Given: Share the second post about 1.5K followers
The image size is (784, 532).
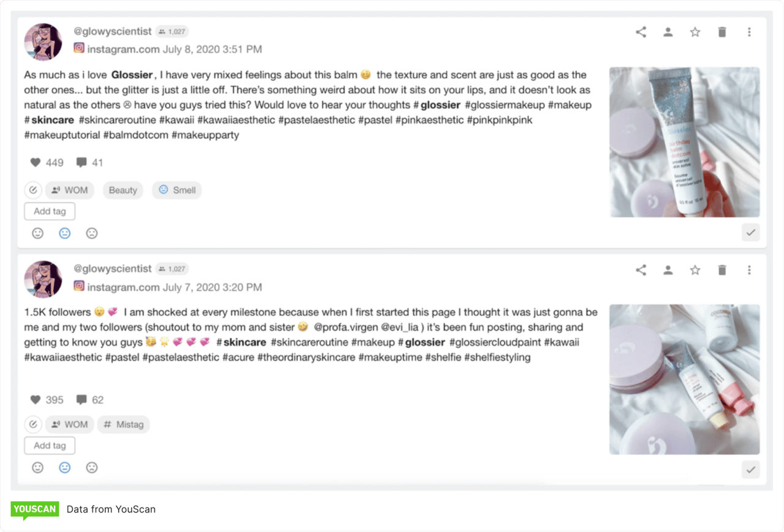Looking at the screenshot, I should coord(641,270).
